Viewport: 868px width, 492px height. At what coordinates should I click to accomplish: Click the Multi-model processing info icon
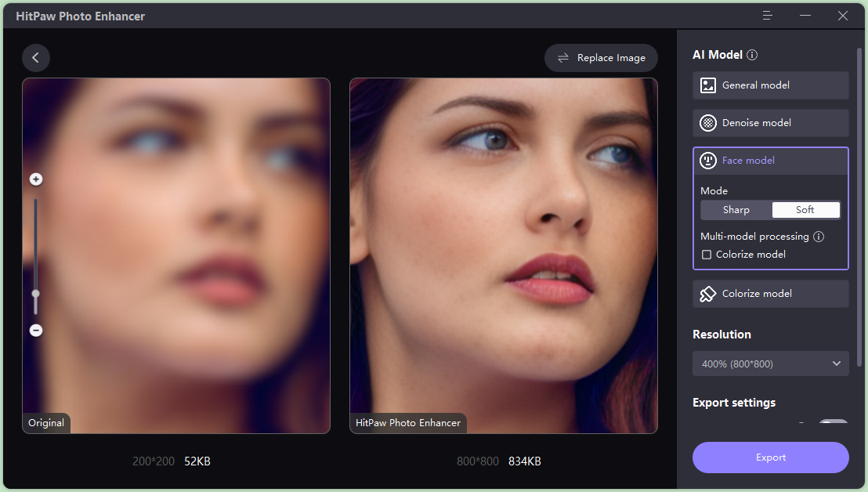pos(819,237)
